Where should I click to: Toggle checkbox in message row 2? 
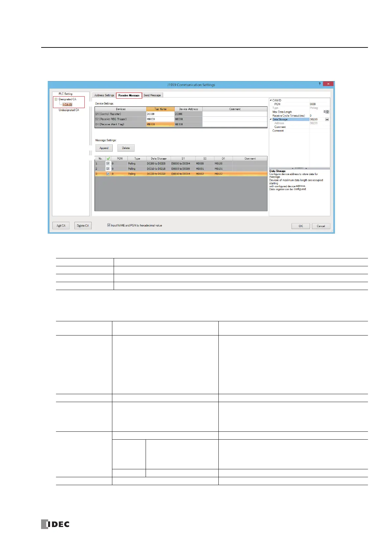108,169
